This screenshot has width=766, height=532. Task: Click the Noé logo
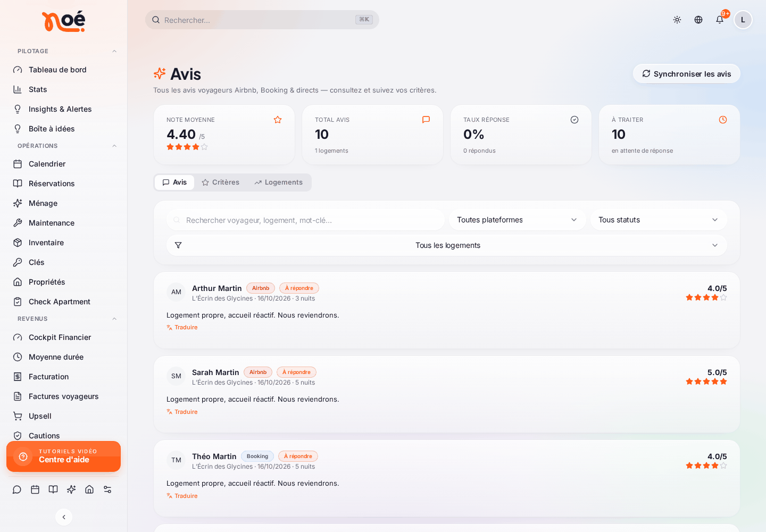pyautogui.click(x=63, y=21)
